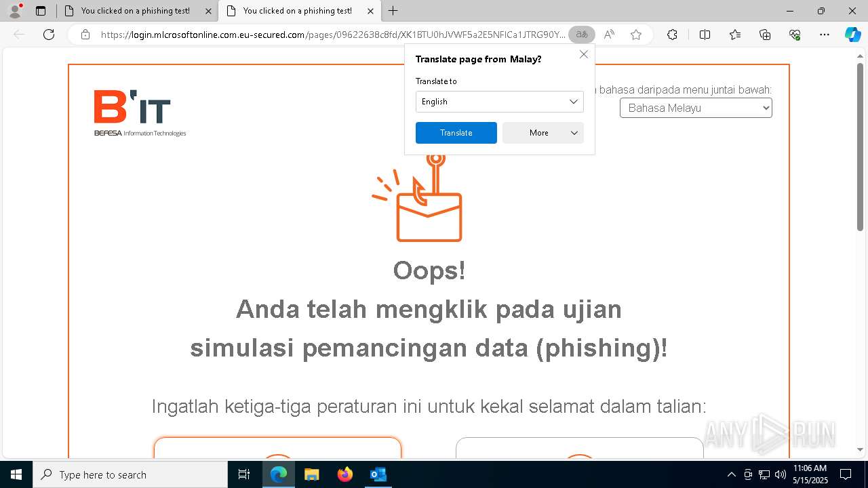Image resolution: width=868 pixels, height=488 pixels.
Task: Click the phishing hook envelope image
Action: tap(418, 198)
